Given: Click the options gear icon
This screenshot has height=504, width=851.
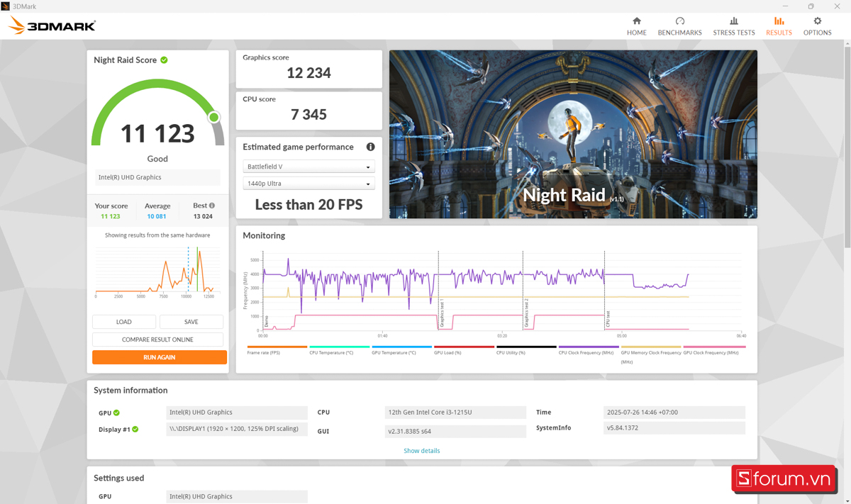Looking at the screenshot, I should pos(818,21).
